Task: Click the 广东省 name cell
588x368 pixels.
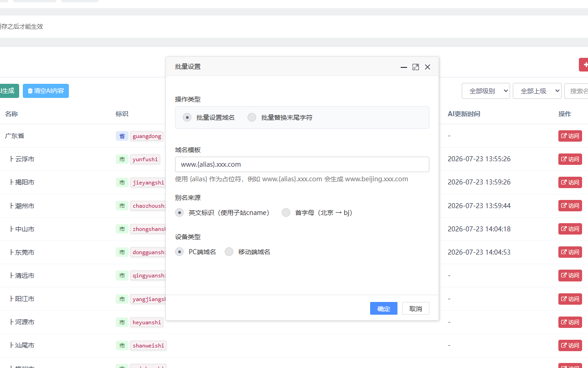Action: point(15,136)
